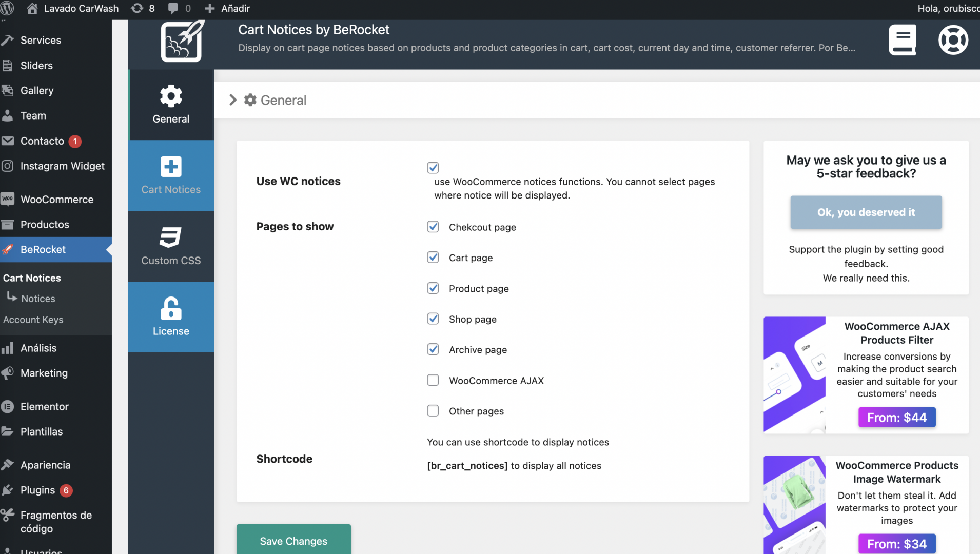Viewport: 980px width, 554px height.
Task: Click the Apariencia paintbrush icon
Action: coord(7,465)
